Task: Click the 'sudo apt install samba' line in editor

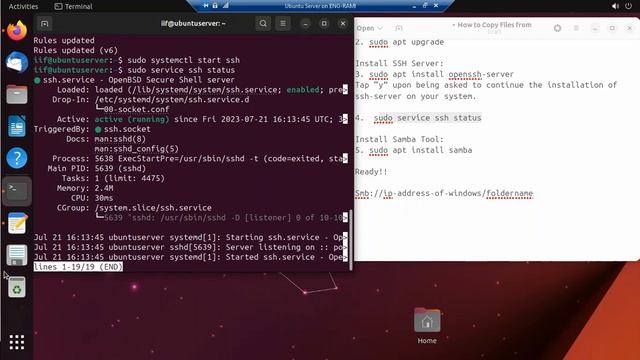Action: click(x=420, y=150)
